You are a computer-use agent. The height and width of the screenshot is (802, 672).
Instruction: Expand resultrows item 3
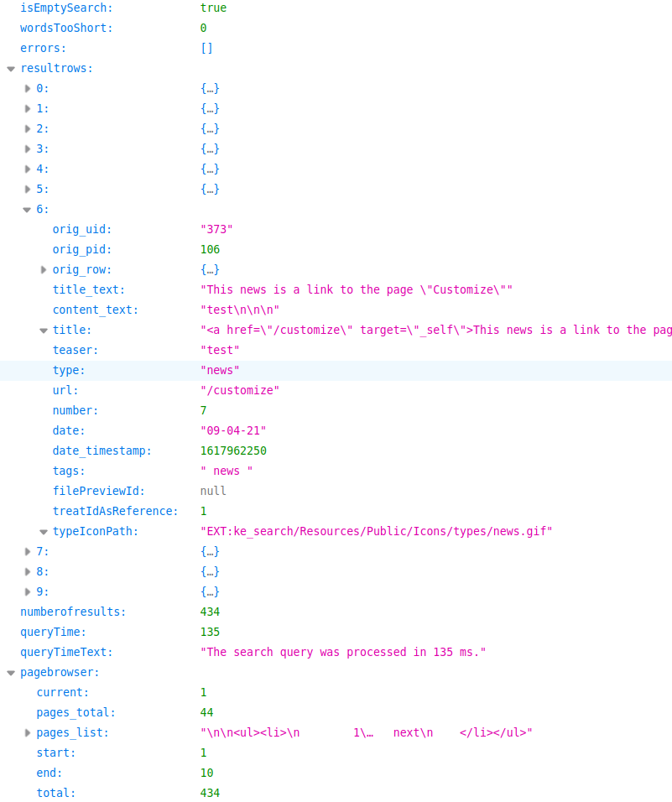pos(28,148)
